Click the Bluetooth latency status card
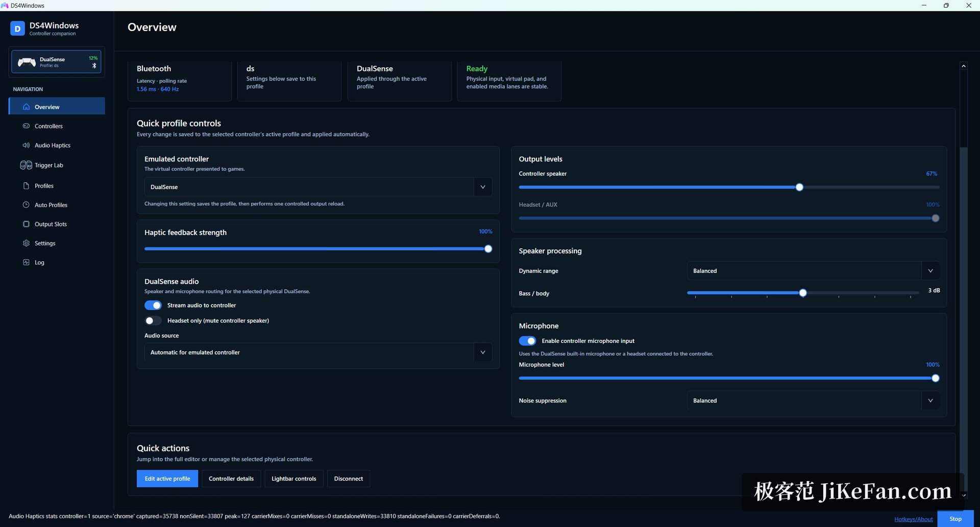 [180, 81]
